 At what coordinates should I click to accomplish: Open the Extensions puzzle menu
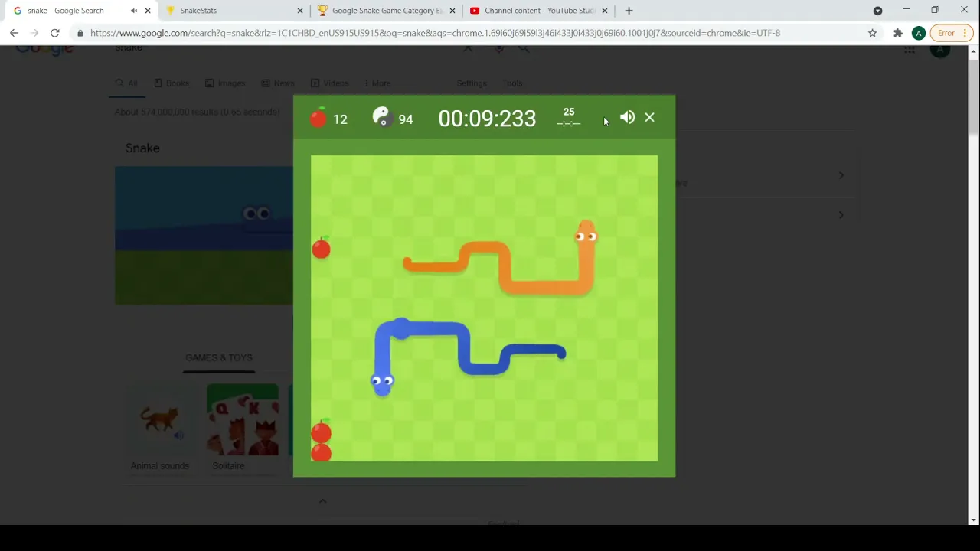click(x=898, y=33)
